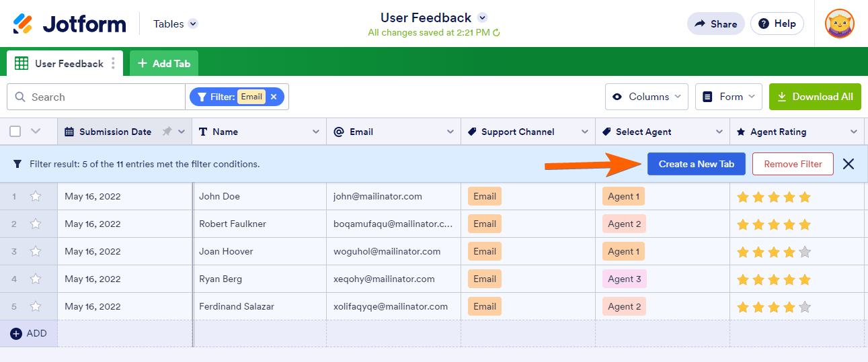Image resolution: width=868 pixels, height=362 pixels.
Task: Click the Add Tab tab
Action: [x=164, y=64]
